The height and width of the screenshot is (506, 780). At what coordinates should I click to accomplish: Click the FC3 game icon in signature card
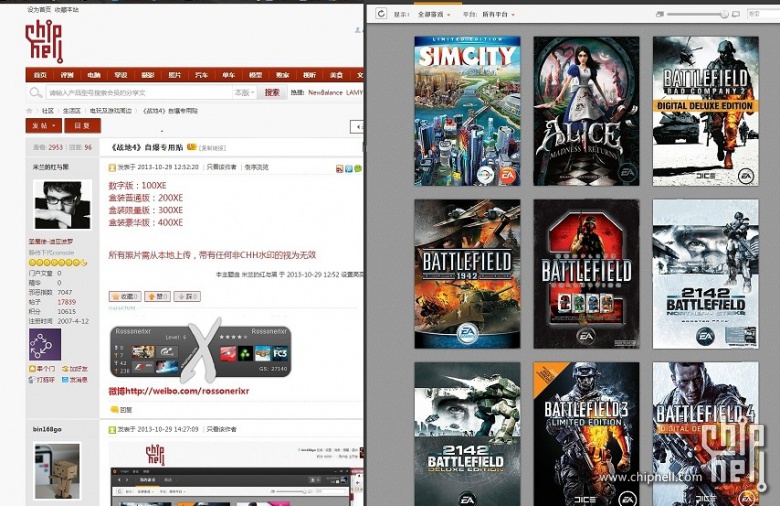click(280, 353)
